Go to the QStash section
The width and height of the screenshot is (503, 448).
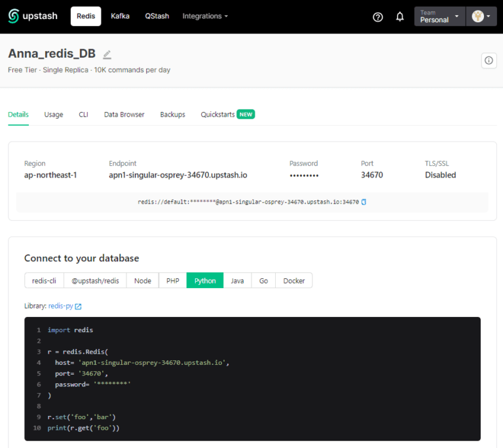click(x=157, y=16)
